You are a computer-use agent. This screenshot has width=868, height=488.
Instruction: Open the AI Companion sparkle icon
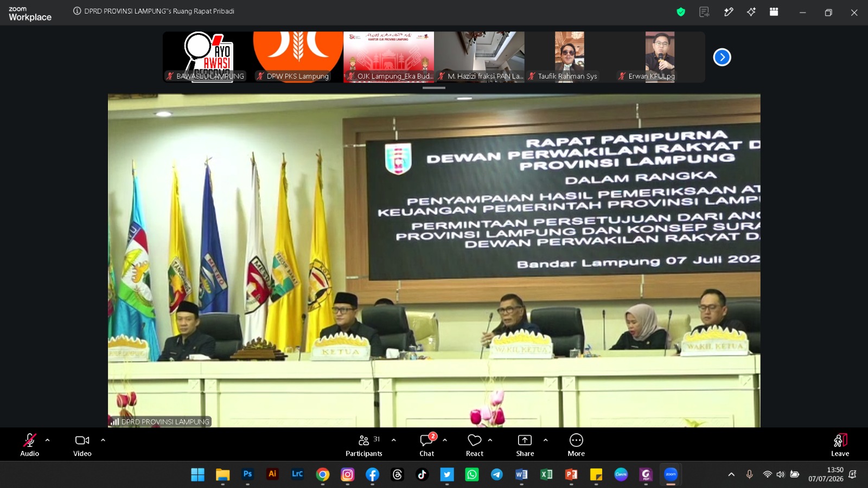751,12
